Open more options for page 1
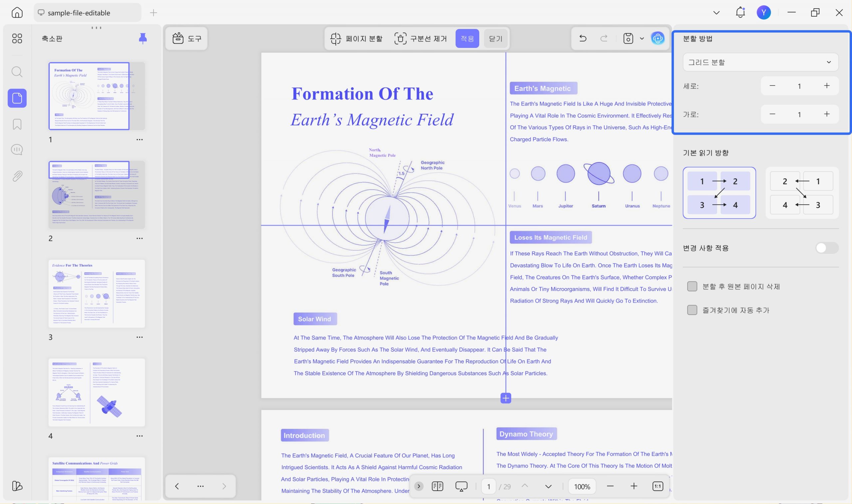 point(139,140)
